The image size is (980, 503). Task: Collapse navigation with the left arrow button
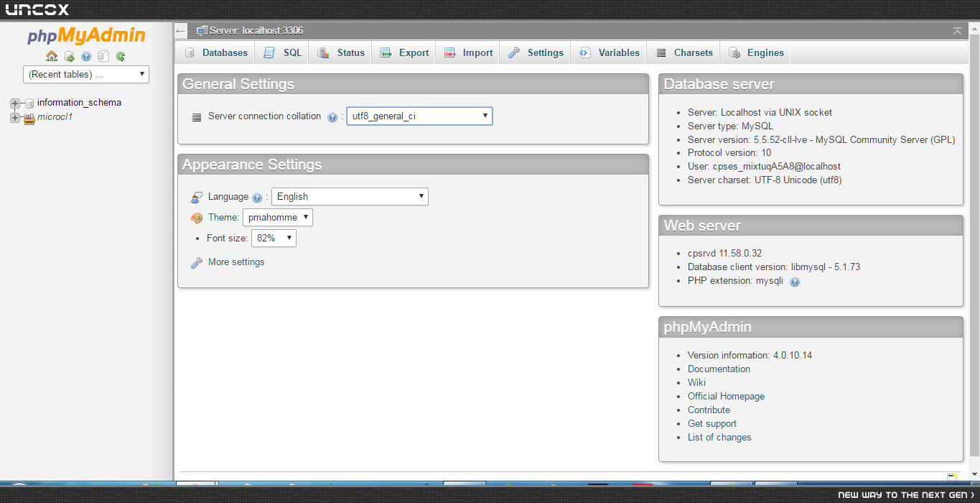click(x=181, y=31)
